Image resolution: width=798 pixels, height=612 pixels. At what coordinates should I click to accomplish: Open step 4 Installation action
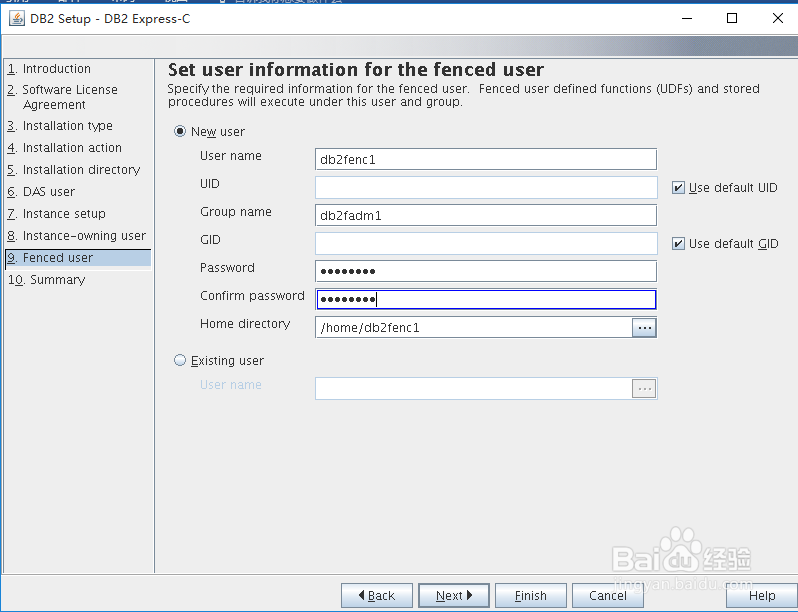coord(65,148)
